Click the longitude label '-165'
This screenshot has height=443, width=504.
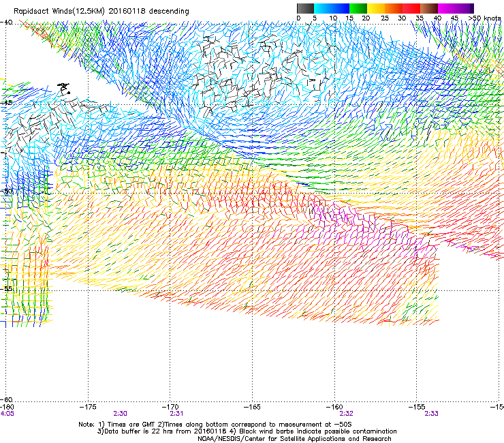coord(252,408)
